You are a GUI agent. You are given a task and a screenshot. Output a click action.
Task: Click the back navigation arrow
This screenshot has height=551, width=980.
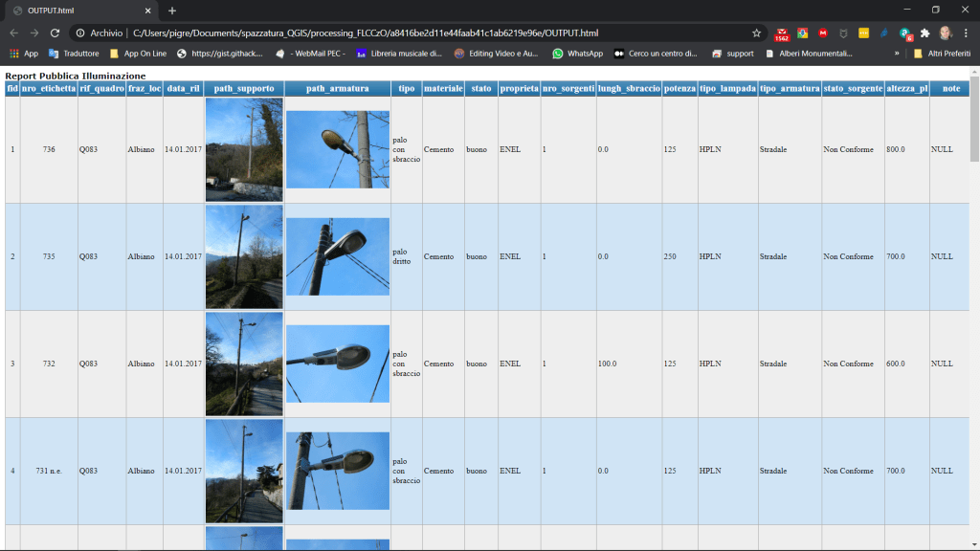click(x=13, y=33)
